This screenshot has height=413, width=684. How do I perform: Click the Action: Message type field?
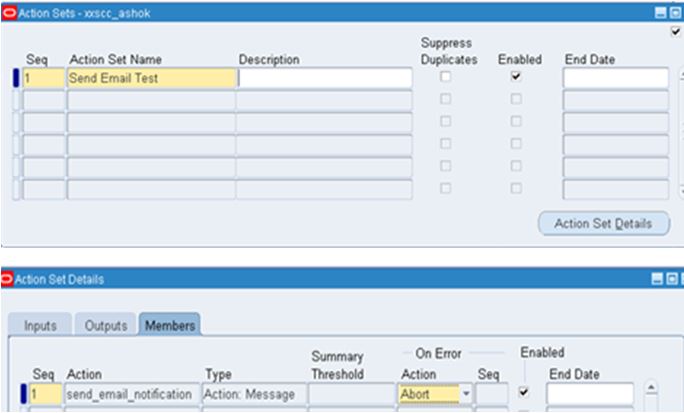(254, 394)
